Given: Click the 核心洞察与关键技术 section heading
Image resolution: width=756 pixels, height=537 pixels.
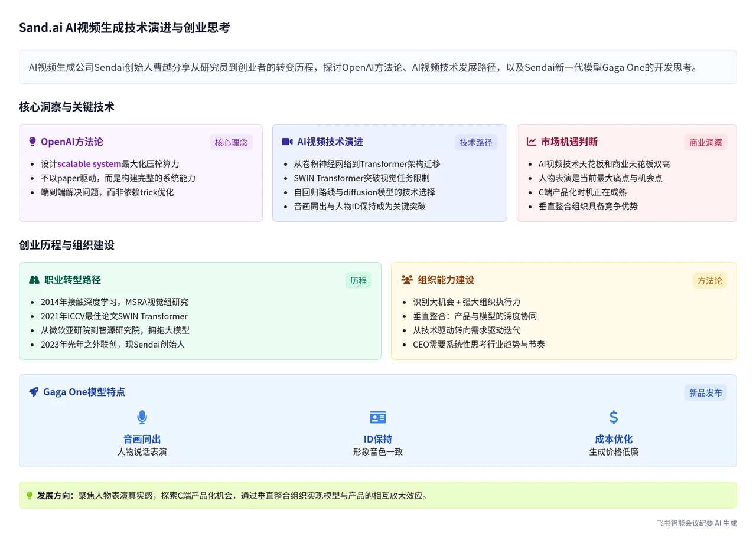Looking at the screenshot, I should coord(67,107).
